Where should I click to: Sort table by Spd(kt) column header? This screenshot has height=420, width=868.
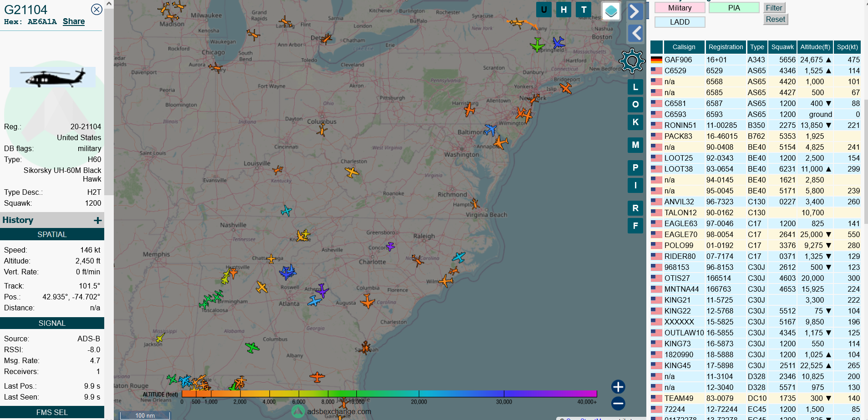(x=847, y=47)
